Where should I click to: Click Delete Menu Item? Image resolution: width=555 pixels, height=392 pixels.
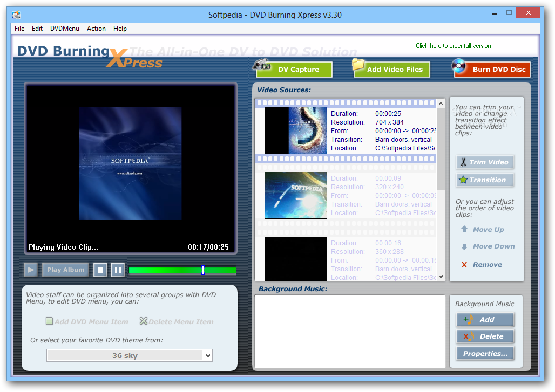(x=177, y=322)
